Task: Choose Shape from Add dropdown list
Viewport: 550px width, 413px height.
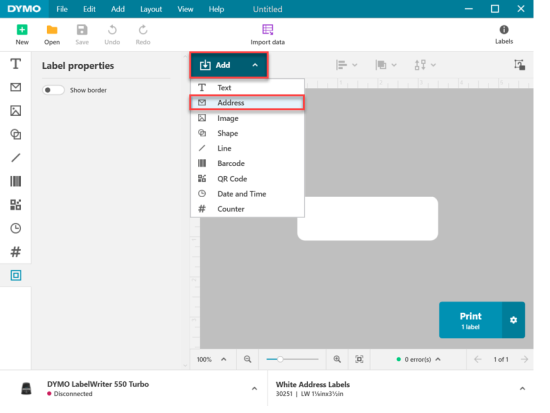Action: click(247, 133)
